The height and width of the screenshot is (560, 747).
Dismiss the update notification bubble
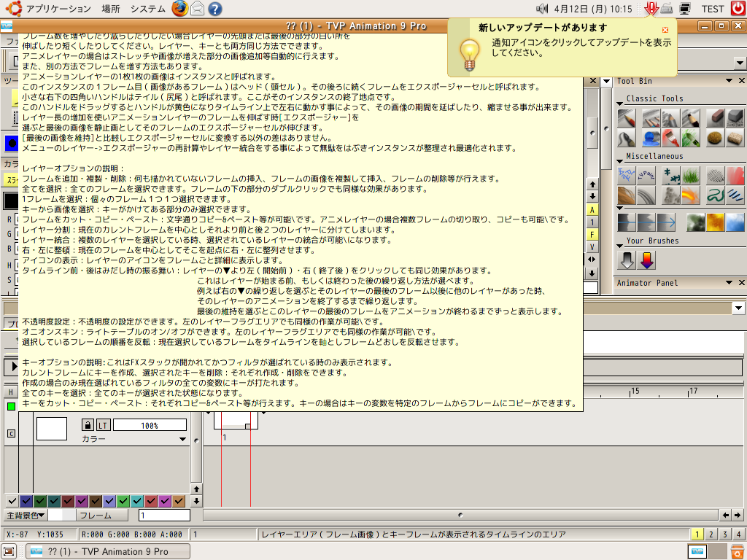point(665,29)
